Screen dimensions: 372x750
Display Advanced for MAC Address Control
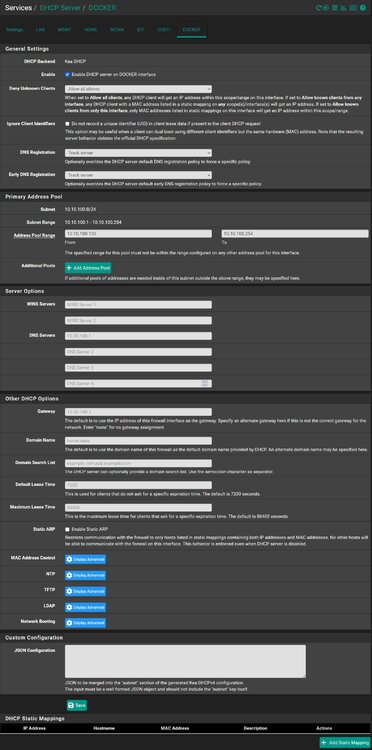coord(85,559)
